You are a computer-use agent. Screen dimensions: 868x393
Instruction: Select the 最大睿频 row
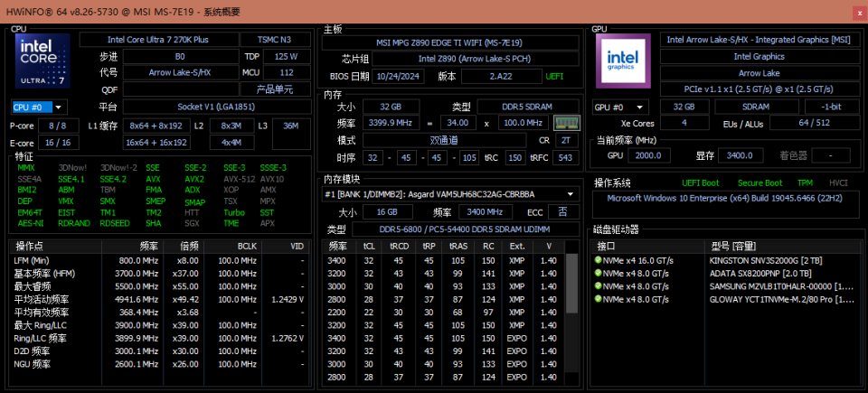157,286
